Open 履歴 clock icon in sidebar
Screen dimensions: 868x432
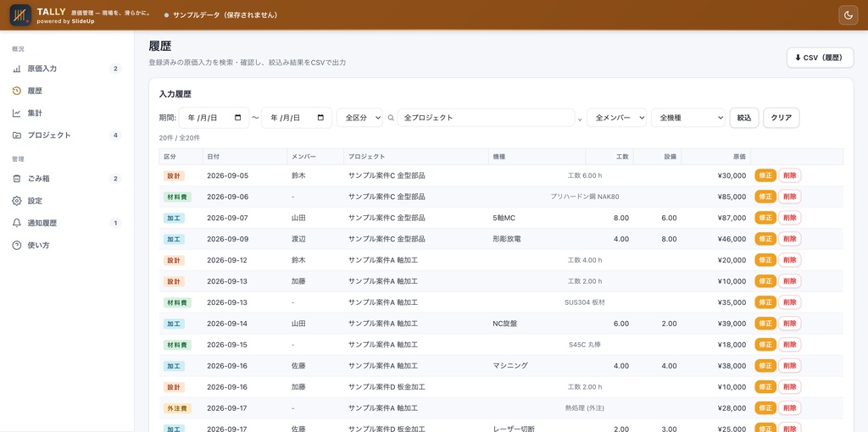pos(17,91)
